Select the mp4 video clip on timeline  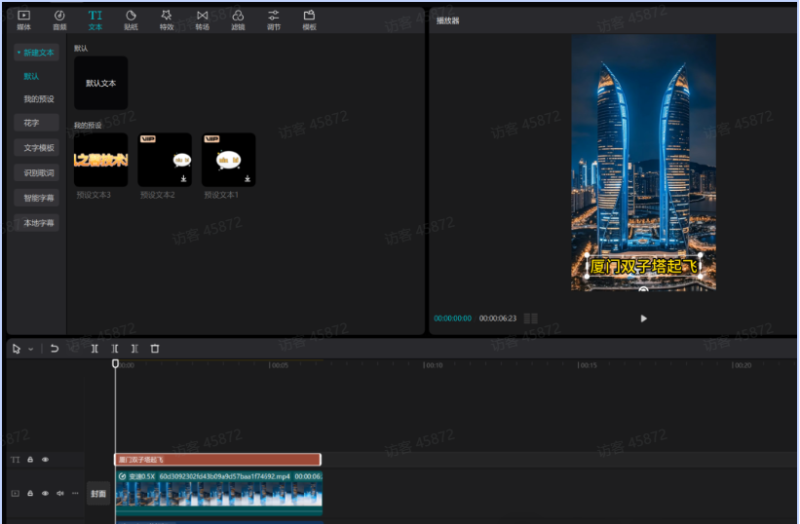tap(219, 493)
